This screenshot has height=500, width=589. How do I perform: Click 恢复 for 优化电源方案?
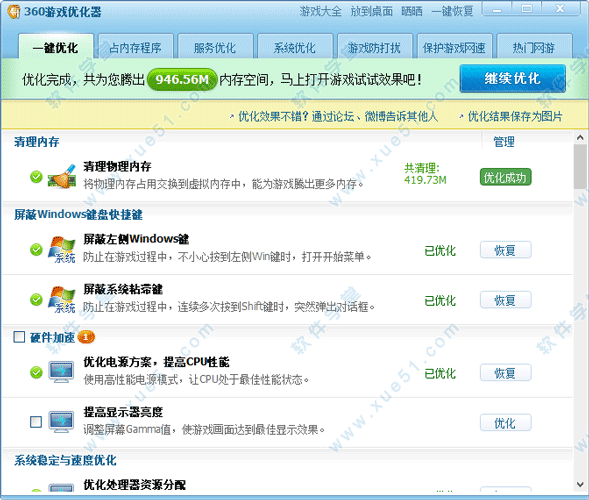coord(505,373)
